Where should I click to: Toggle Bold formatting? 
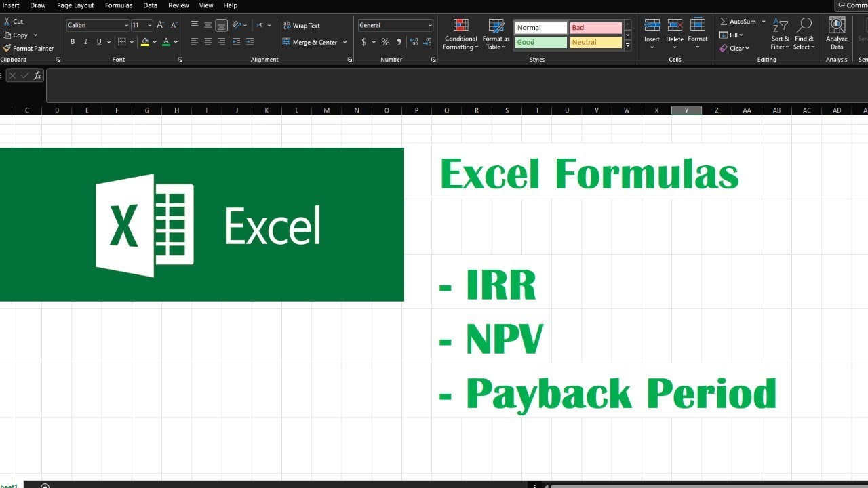tap(73, 42)
